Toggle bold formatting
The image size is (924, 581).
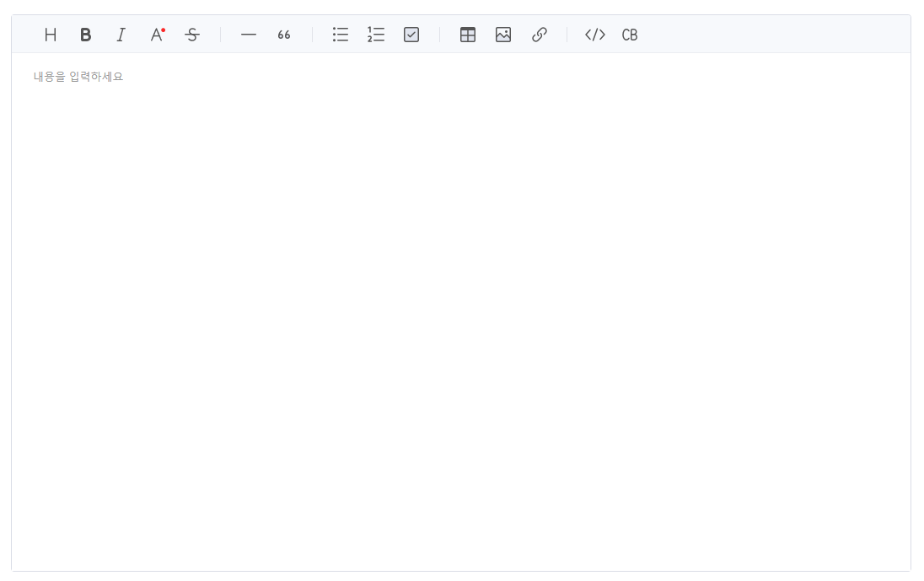click(x=86, y=35)
